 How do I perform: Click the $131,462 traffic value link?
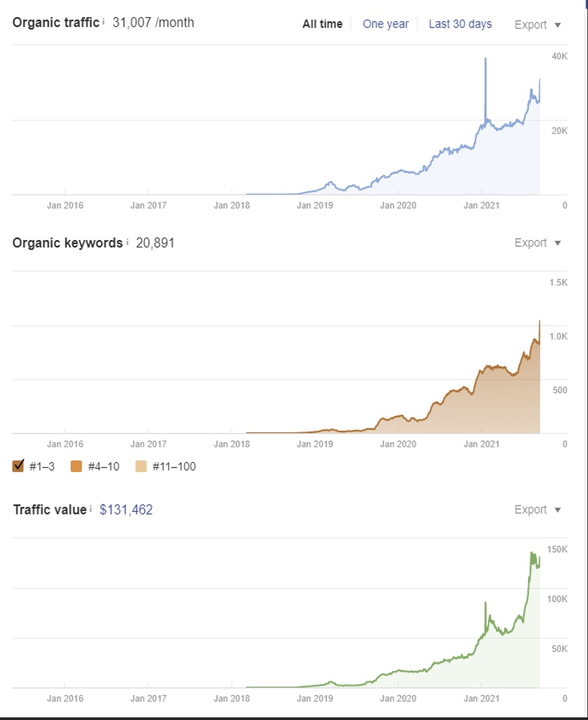click(x=126, y=510)
